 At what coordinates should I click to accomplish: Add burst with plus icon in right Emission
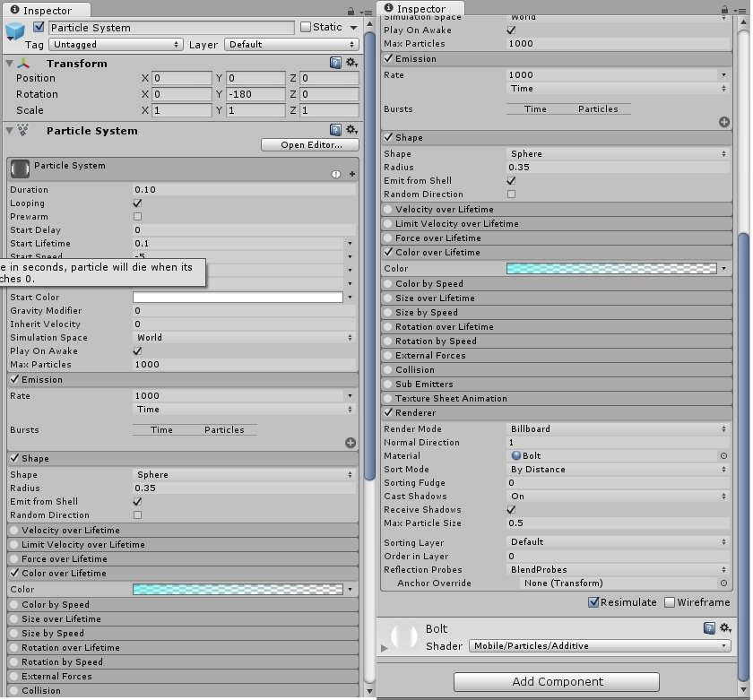point(724,122)
